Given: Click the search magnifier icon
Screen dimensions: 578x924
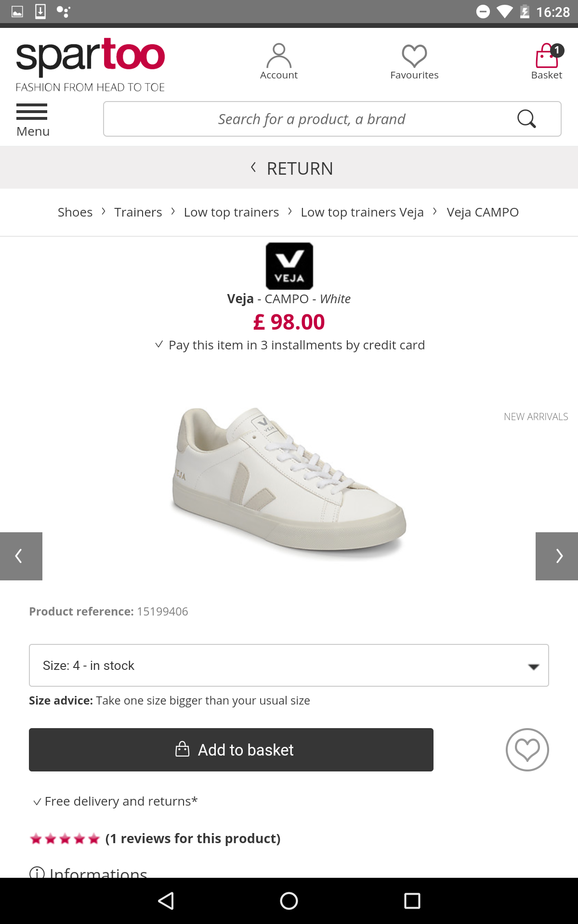Looking at the screenshot, I should point(526,119).
